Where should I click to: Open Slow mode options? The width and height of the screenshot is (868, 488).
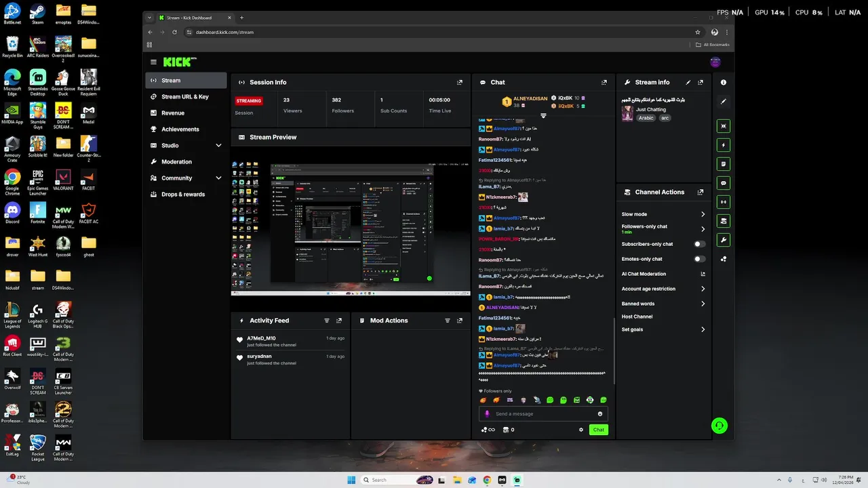[664, 214]
